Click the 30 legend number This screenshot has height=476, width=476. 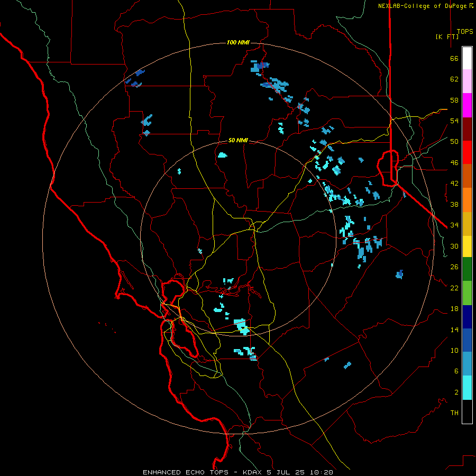coord(454,246)
